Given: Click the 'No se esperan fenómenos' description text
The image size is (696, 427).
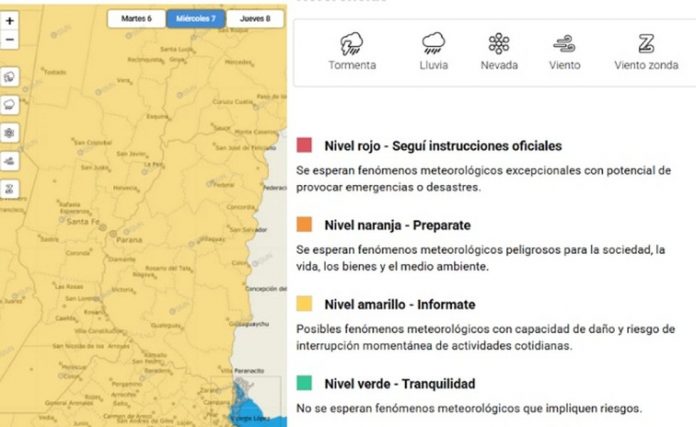Looking at the screenshot, I should 469,408.
